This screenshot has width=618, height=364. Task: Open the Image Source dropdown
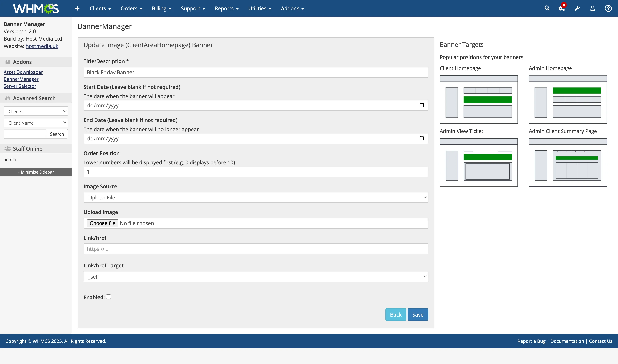click(256, 197)
